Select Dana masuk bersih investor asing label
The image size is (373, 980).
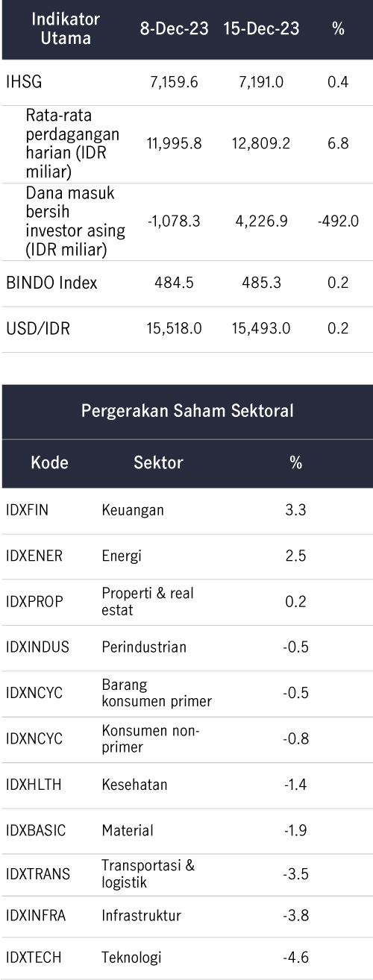(x=75, y=222)
